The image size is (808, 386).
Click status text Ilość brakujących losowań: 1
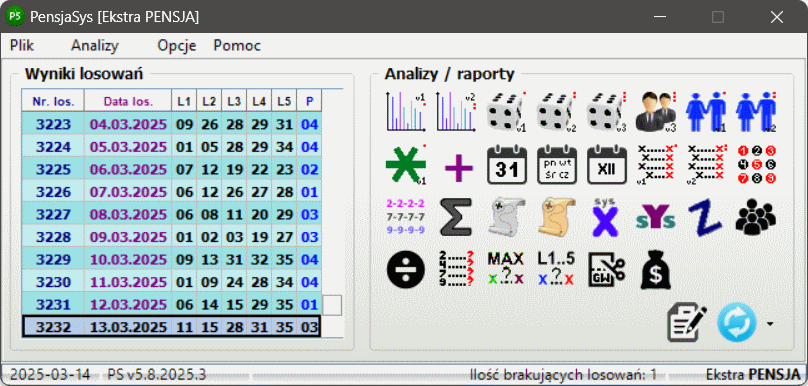point(563,374)
